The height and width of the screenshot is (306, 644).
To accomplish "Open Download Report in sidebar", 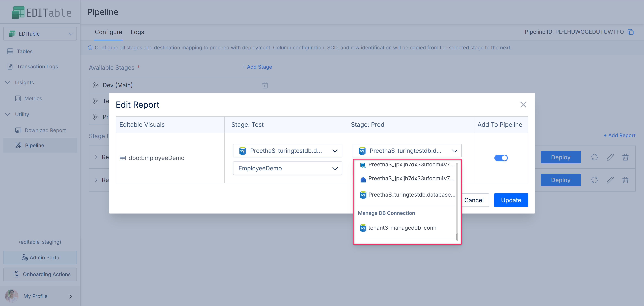I will pyautogui.click(x=45, y=130).
